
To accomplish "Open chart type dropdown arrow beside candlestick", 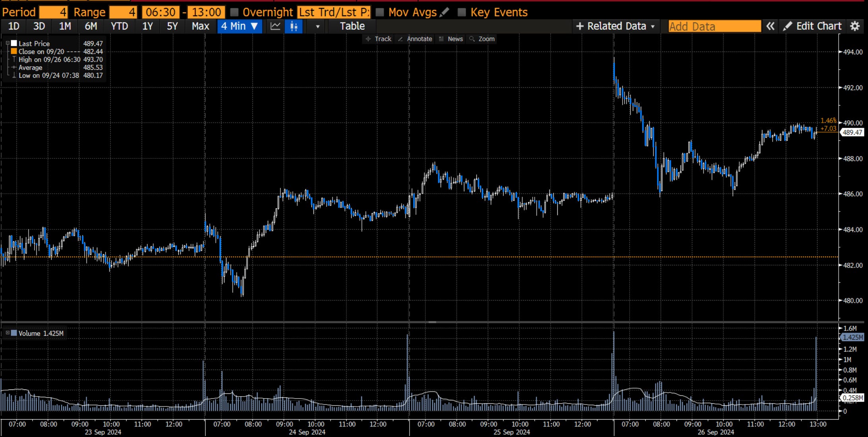I will click(x=317, y=27).
